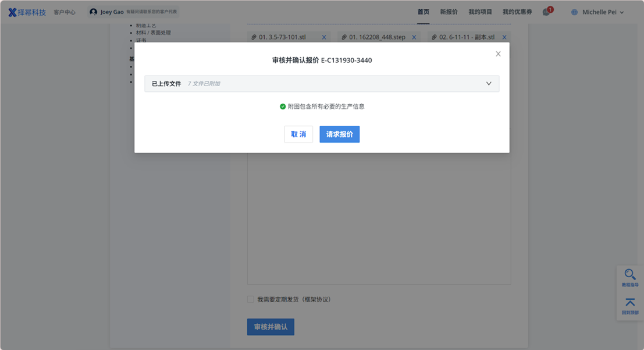Screen dimensions: 644x350
Task: Click Joey Gao's avatar icon
Action: (93, 12)
